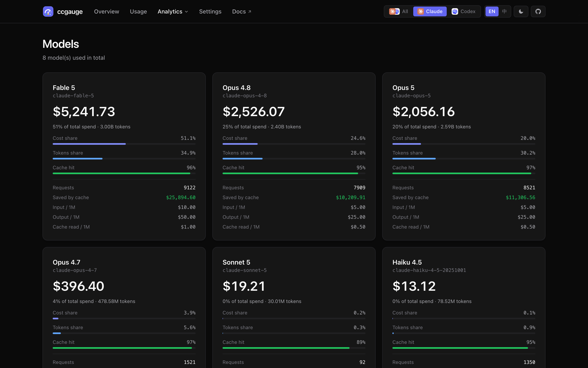Click the $13.12 total cost

[x=414, y=286]
